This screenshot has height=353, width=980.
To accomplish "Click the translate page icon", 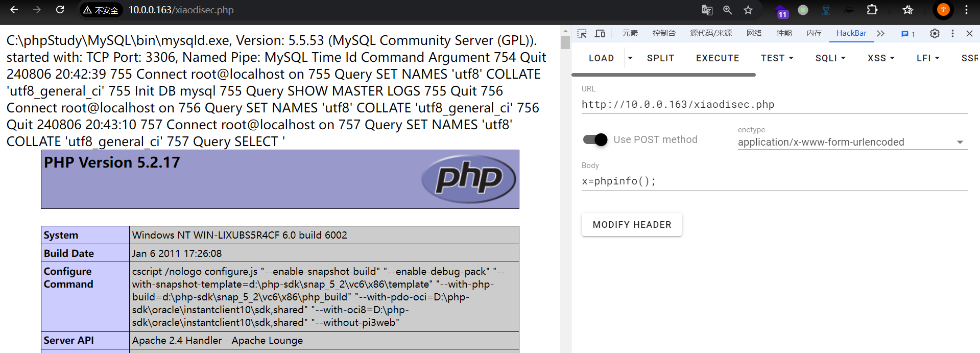I will (707, 10).
